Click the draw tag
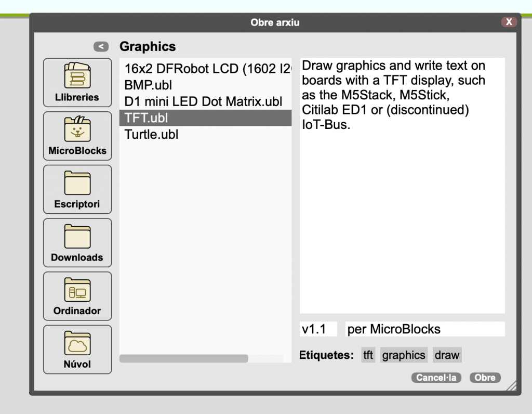532x414 pixels. click(x=447, y=355)
